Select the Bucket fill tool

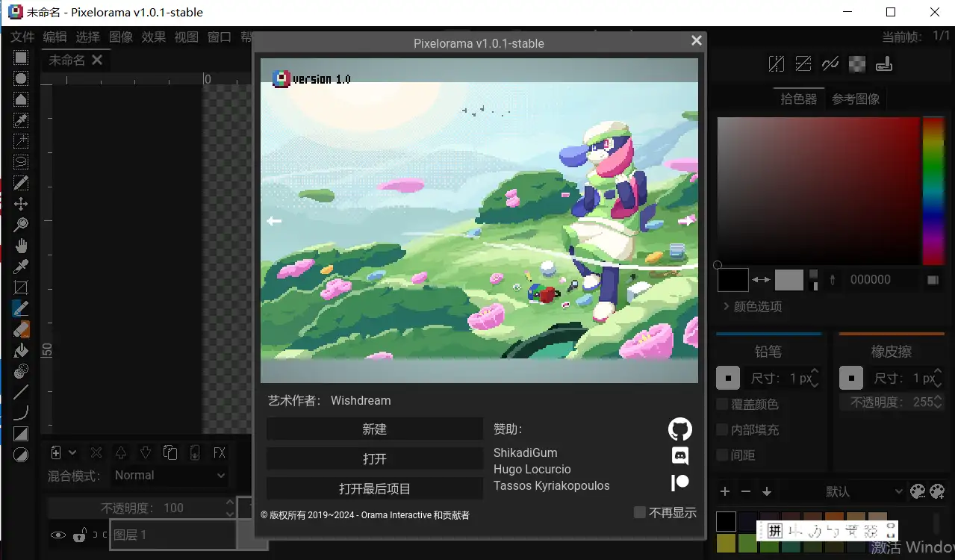(x=21, y=350)
